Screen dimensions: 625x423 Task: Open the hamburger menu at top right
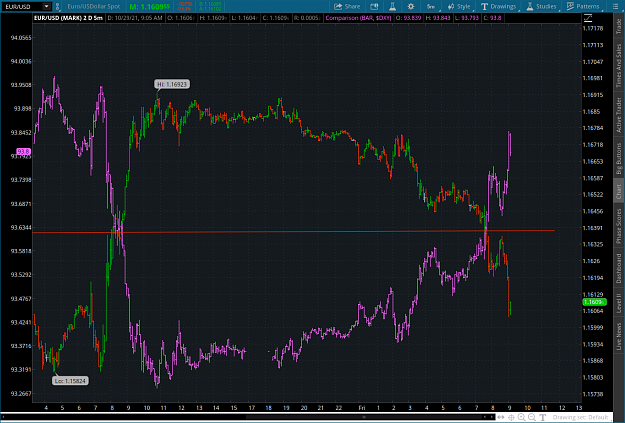[615, 6]
